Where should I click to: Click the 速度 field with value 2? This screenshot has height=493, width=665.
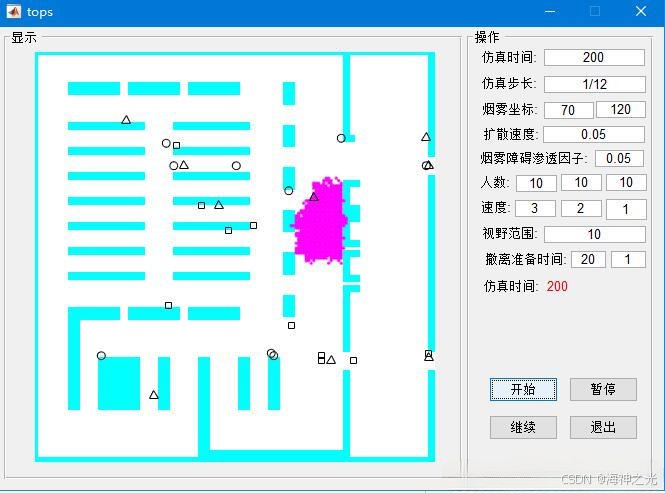point(581,208)
